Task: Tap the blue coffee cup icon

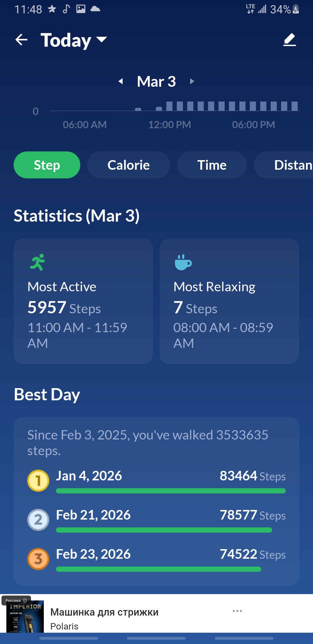Action: click(x=183, y=262)
